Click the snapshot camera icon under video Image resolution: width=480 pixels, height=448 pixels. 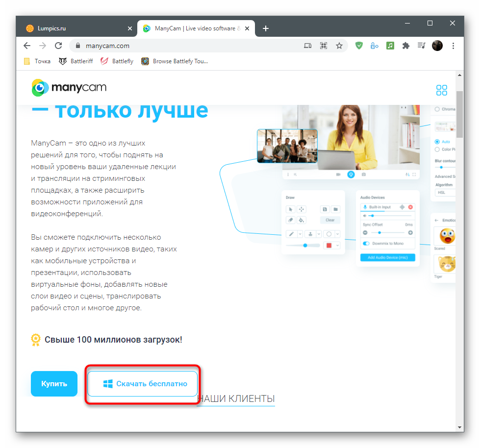363,174
